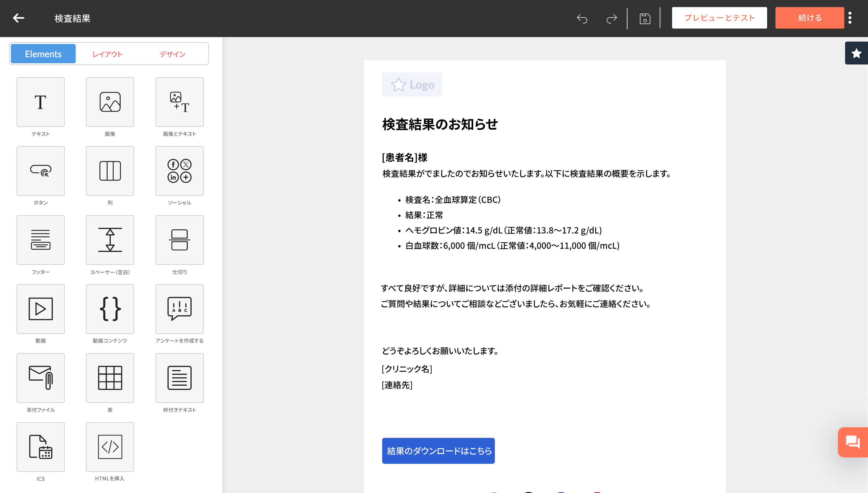Select the スペーサー (spacer) element

tap(110, 240)
